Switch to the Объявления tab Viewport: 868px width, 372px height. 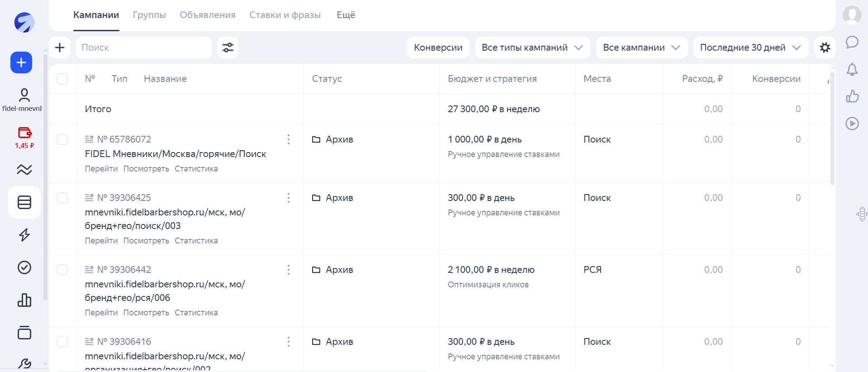[x=208, y=15]
